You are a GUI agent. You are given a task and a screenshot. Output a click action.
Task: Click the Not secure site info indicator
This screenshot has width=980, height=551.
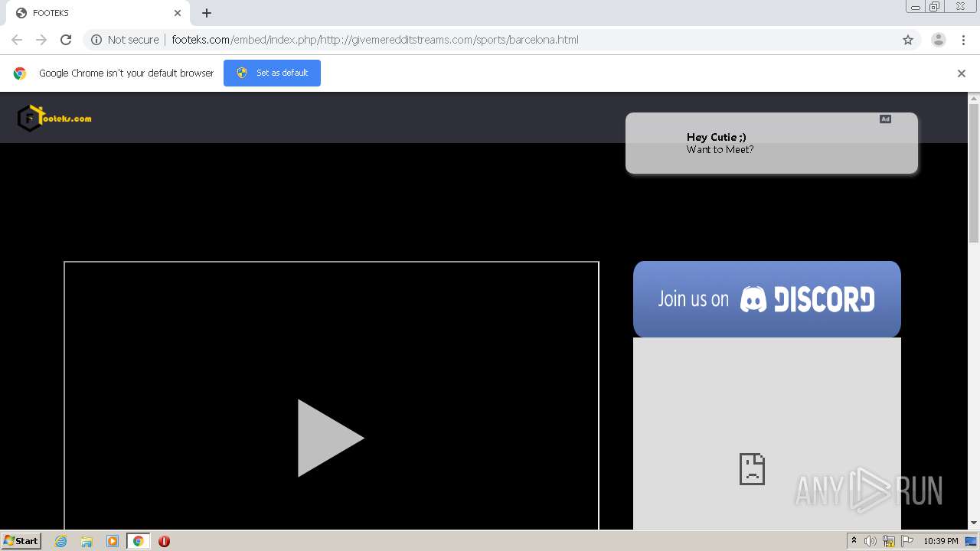(125, 40)
